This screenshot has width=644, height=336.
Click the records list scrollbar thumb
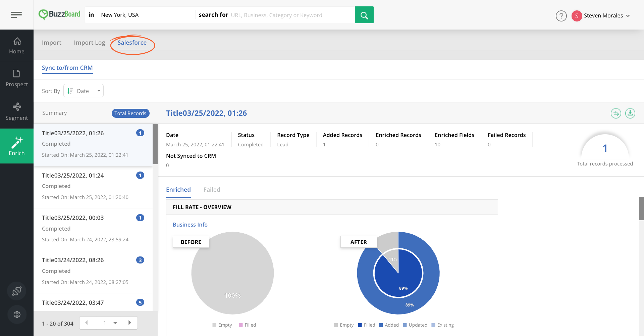click(x=155, y=144)
